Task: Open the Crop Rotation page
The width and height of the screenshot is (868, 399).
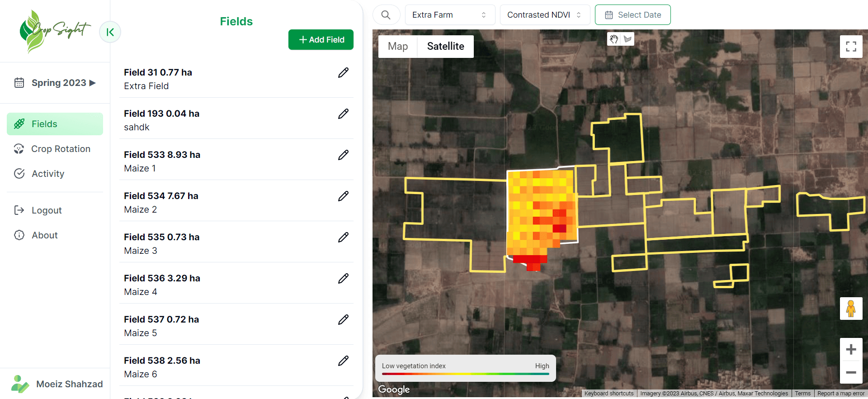Action: [55, 149]
